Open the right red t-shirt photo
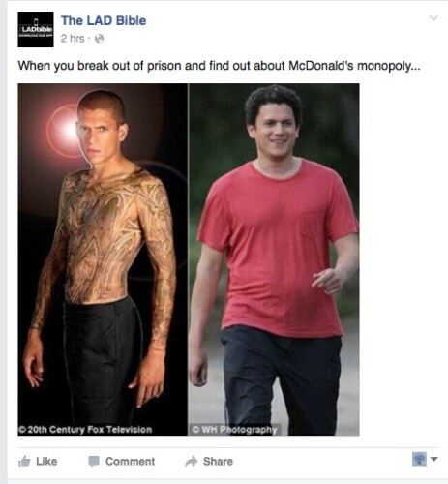 pos(274,259)
